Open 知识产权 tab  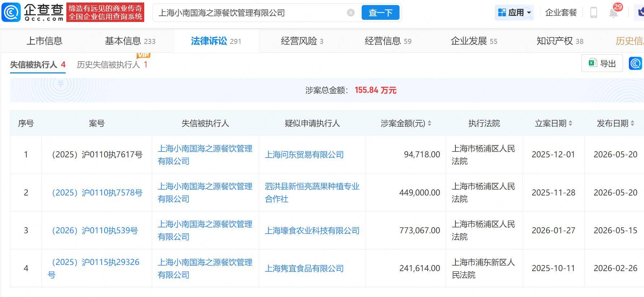(x=560, y=41)
